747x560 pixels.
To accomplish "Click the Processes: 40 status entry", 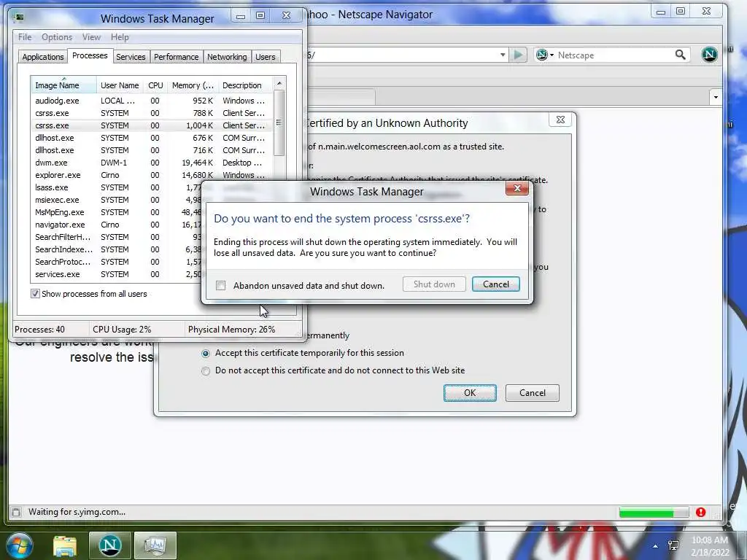I will 39,329.
